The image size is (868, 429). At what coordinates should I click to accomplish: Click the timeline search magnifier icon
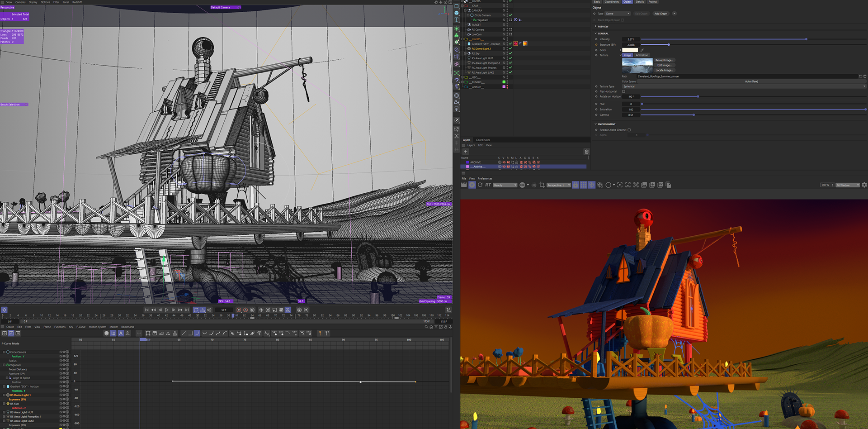pos(426,327)
